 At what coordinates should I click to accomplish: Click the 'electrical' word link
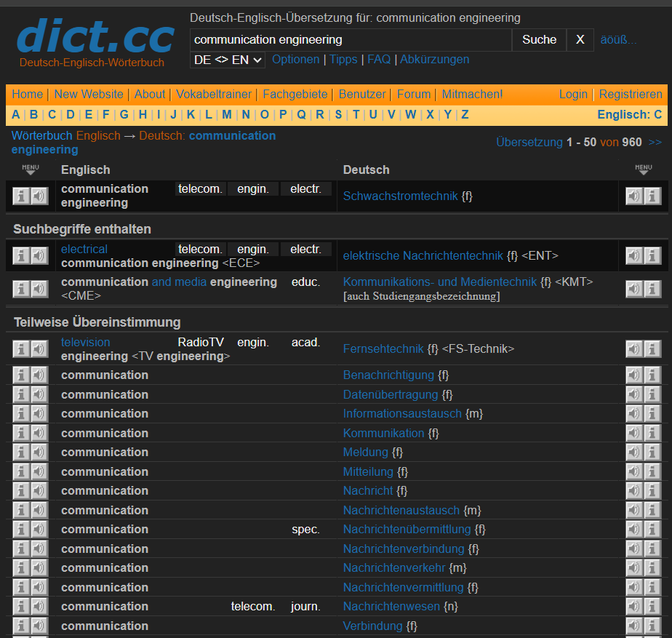[x=84, y=249]
